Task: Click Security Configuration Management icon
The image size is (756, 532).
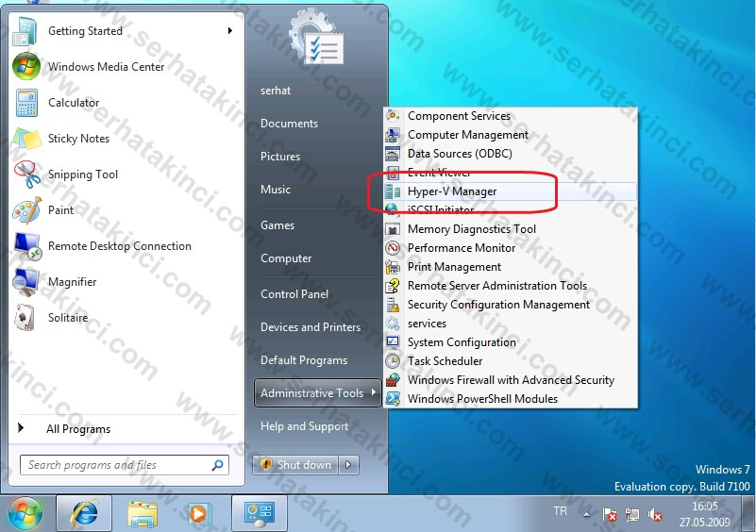Action: [x=393, y=305]
